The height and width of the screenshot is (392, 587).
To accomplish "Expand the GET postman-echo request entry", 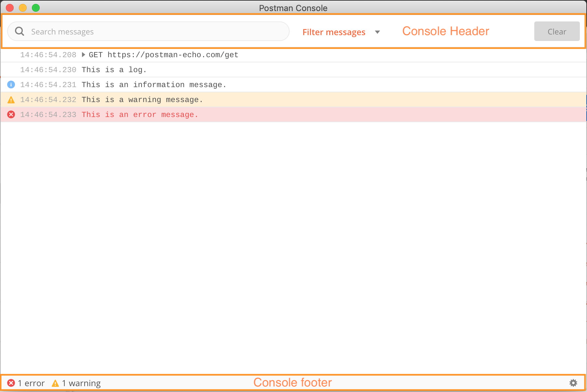I will [x=83, y=55].
